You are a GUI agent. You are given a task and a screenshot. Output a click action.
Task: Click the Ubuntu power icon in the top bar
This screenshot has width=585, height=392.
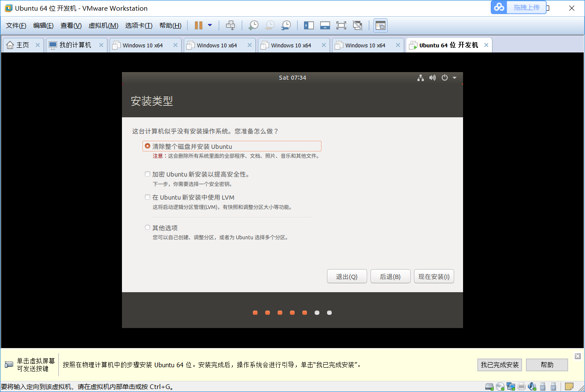click(x=445, y=78)
